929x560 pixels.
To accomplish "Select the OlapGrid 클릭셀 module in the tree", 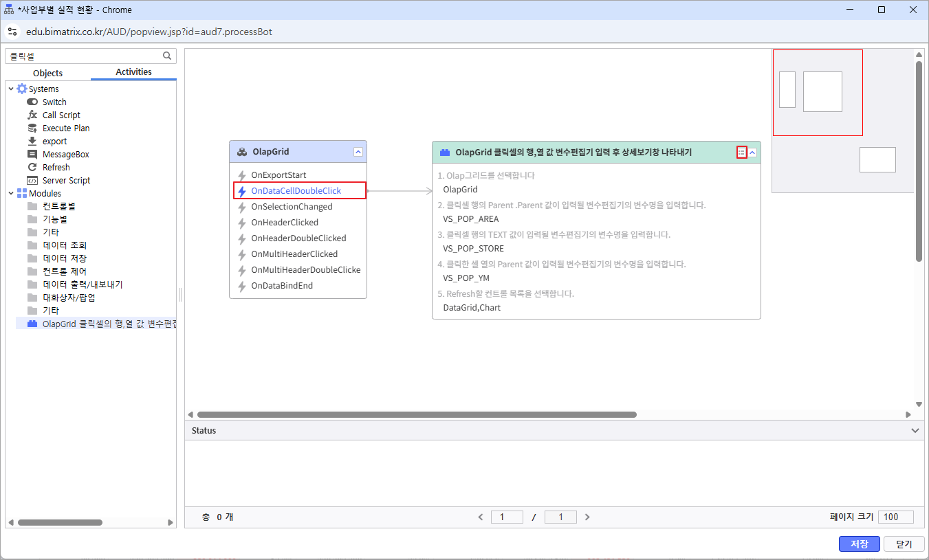I will click(96, 324).
